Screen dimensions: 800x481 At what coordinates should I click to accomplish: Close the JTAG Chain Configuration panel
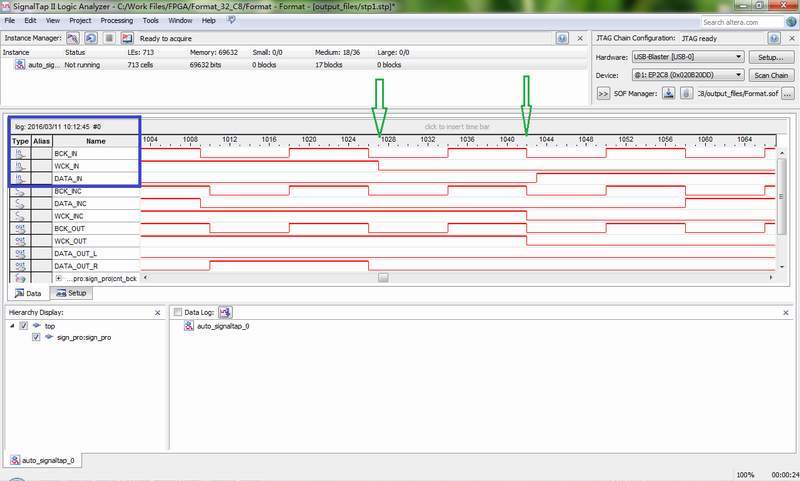point(792,38)
